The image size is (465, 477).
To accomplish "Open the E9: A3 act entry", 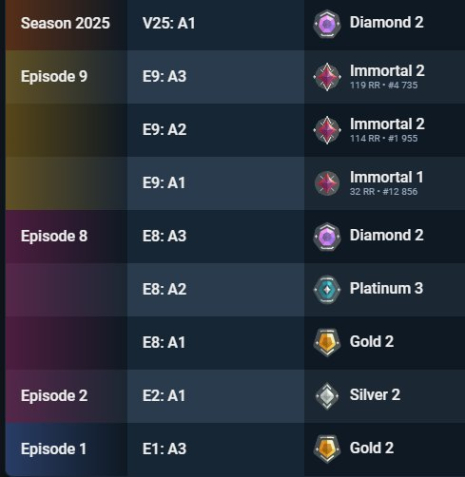I will [164, 77].
